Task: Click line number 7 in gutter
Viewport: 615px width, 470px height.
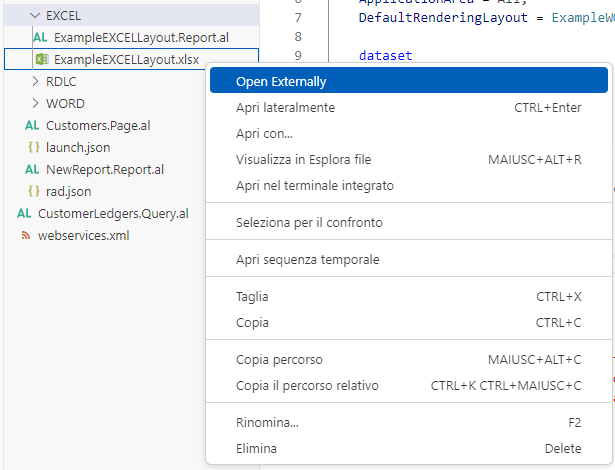Action: pos(298,18)
